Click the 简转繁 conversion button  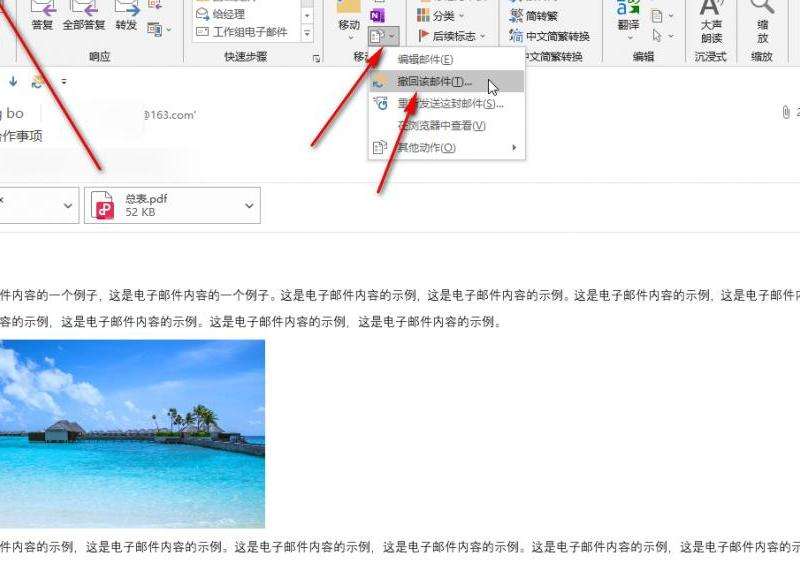tap(533, 16)
